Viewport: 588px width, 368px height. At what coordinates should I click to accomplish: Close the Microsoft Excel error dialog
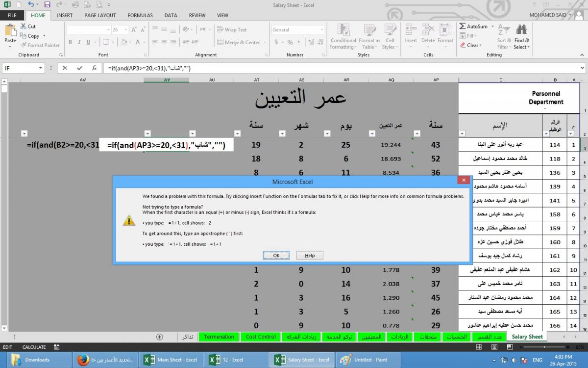463,181
